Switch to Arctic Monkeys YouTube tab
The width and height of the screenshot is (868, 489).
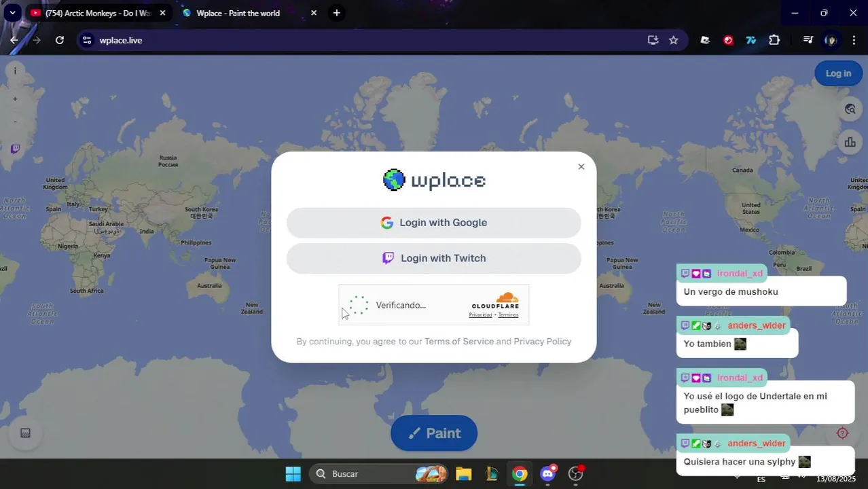pyautogui.click(x=98, y=13)
